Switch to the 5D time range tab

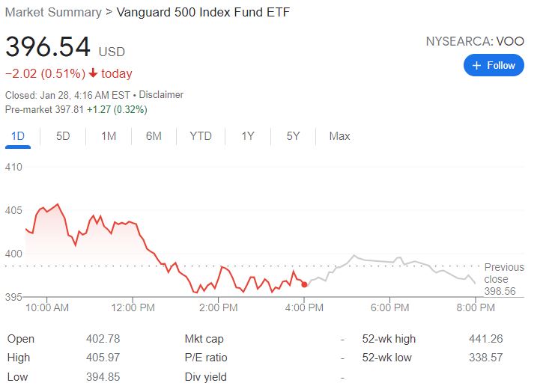click(63, 136)
